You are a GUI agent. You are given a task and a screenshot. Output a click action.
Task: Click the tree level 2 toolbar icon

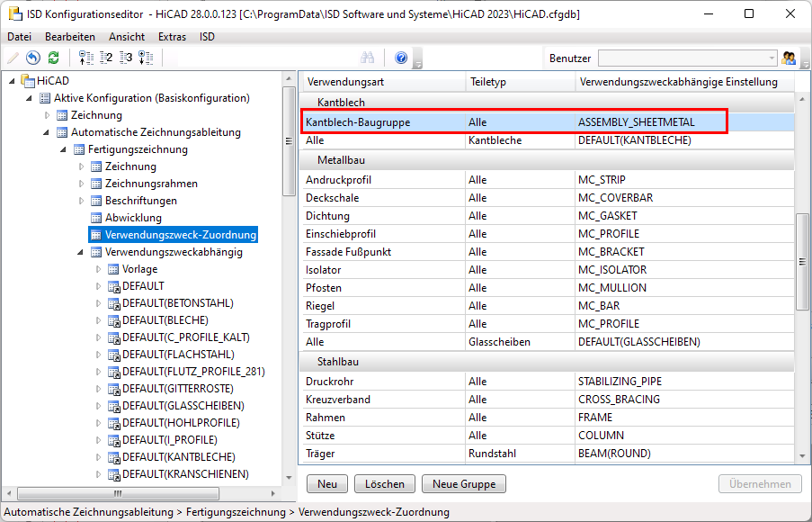[x=106, y=58]
